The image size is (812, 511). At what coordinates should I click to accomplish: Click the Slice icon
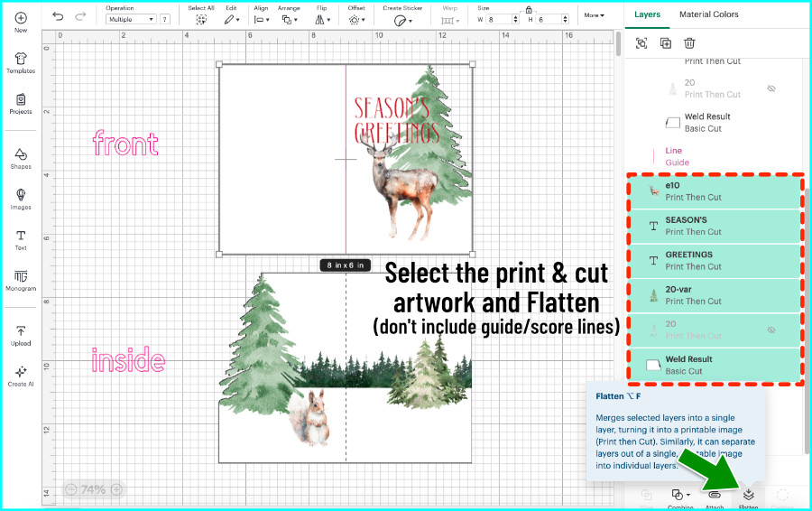[646, 495]
